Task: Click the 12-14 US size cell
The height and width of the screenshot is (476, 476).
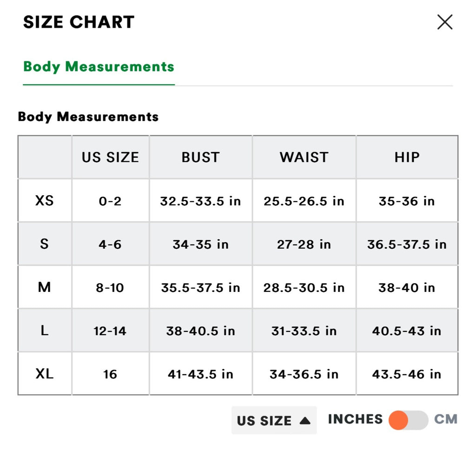Action: pos(110,331)
